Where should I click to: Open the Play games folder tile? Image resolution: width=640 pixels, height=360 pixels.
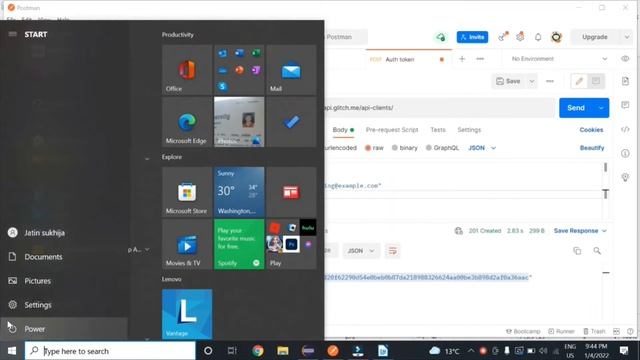[x=291, y=244]
